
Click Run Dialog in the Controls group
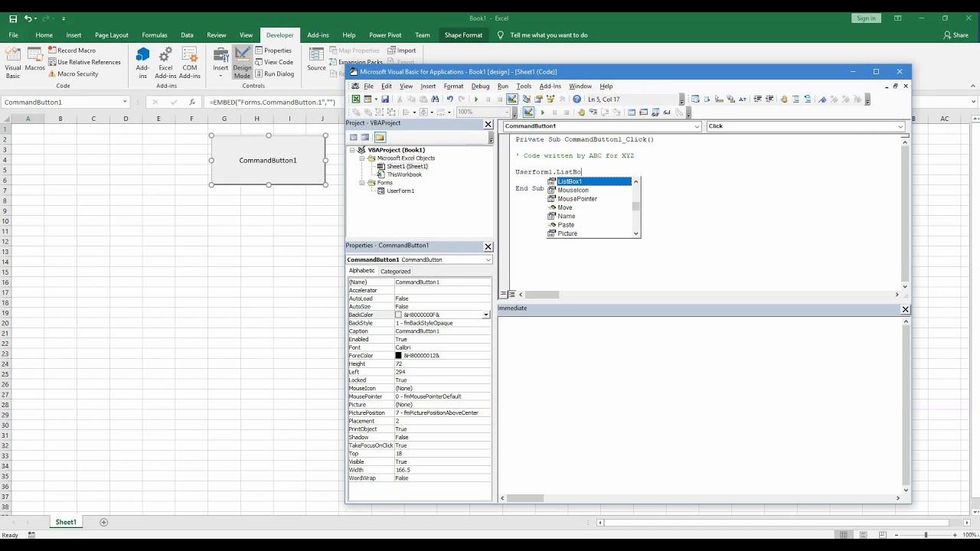click(x=275, y=74)
